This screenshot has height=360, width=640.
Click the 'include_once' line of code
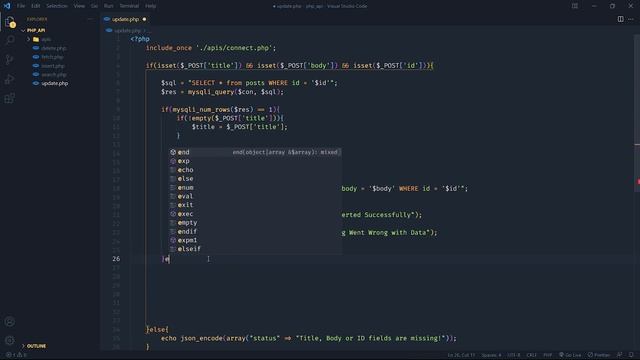(x=211, y=48)
